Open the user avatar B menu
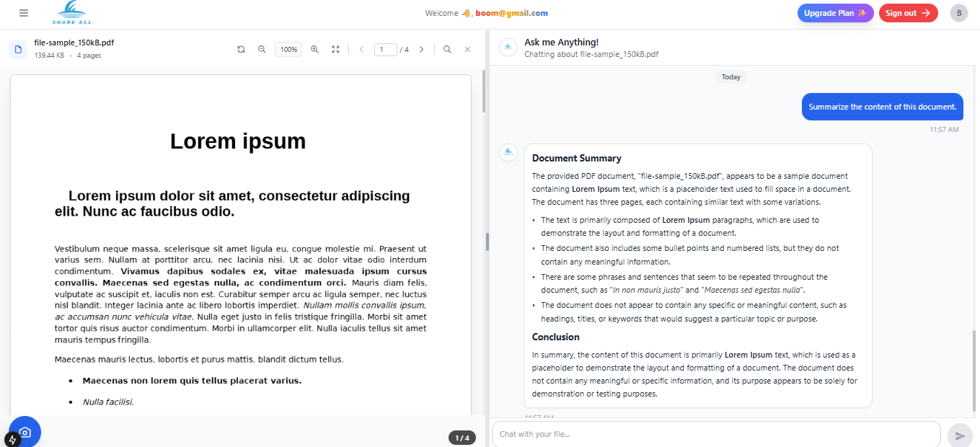This screenshot has width=980, height=447. 959,13
